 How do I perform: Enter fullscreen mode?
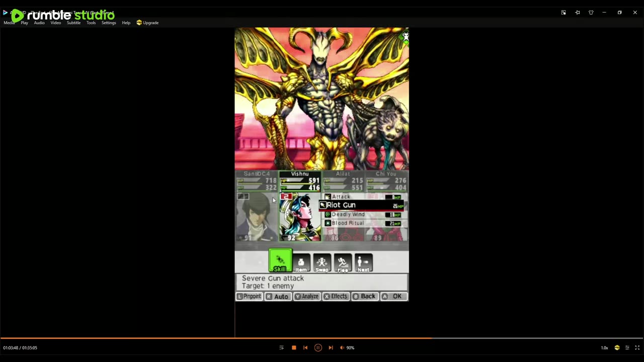coord(637,347)
